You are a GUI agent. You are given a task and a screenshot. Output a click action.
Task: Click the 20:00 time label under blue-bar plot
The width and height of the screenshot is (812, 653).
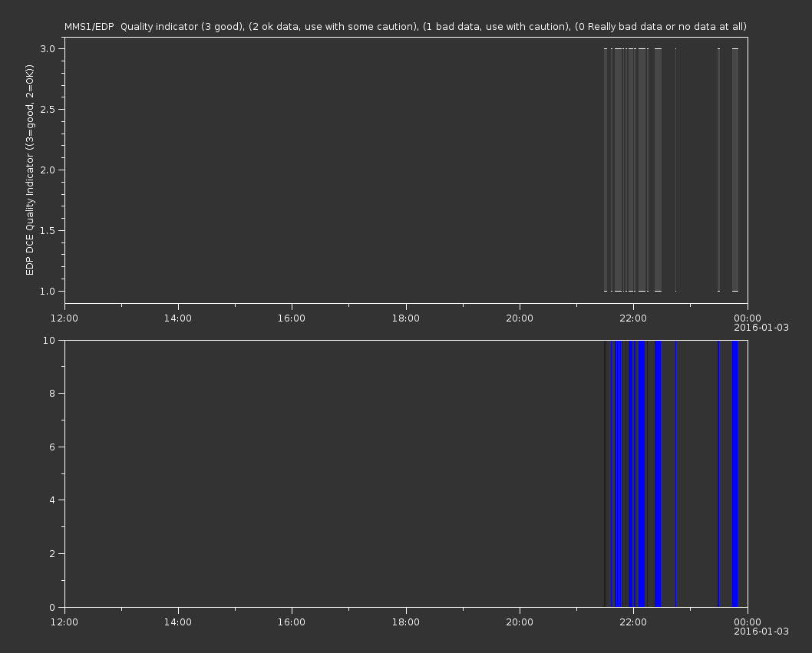pyautogui.click(x=520, y=622)
